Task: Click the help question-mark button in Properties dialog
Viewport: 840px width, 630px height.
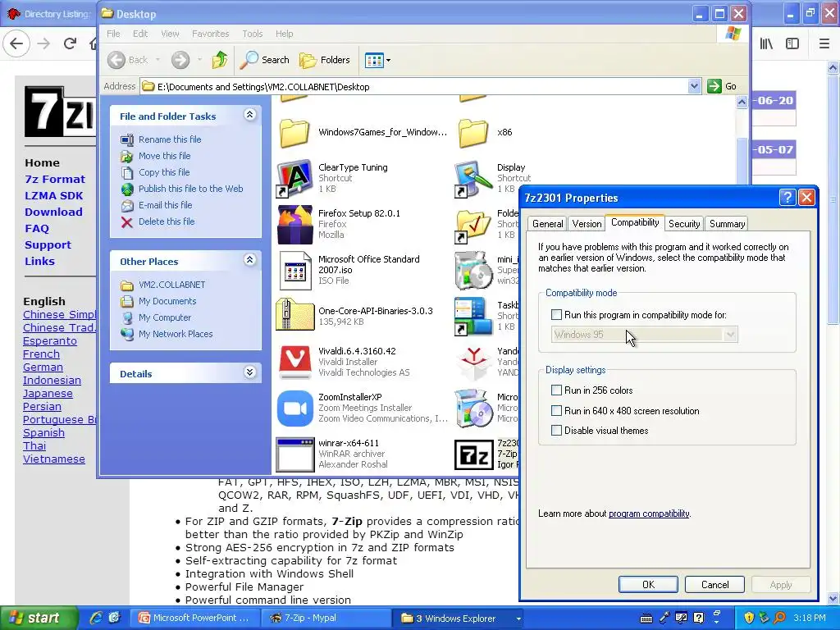Action: click(787, 198)
